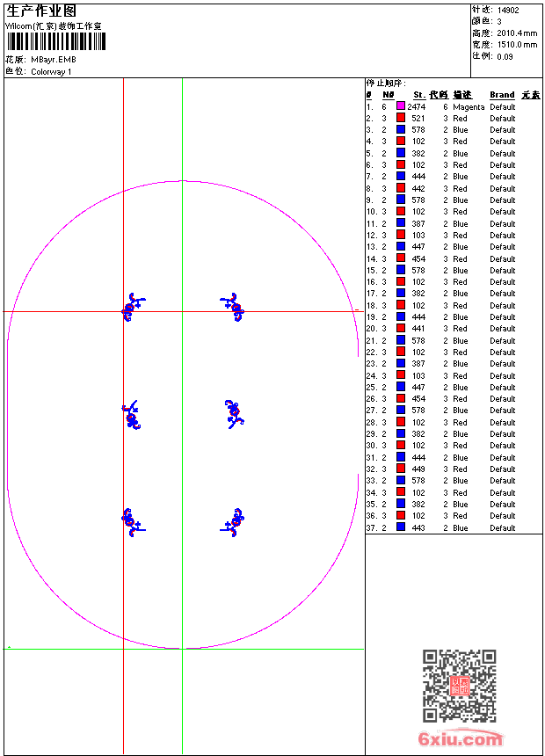The image size is (545, 756).
Task: Click the top-left embroidery motif at the crosshair
Action: 131,306
